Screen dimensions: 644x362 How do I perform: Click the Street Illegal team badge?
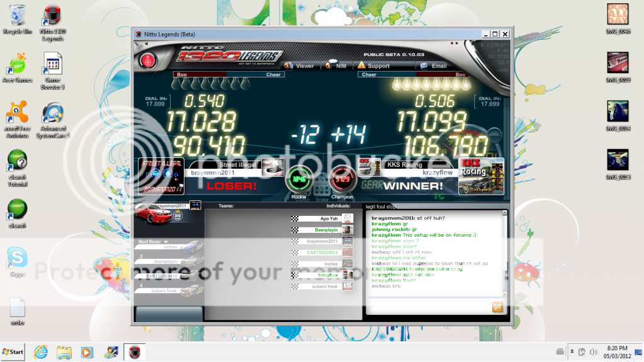click(161, 176)
